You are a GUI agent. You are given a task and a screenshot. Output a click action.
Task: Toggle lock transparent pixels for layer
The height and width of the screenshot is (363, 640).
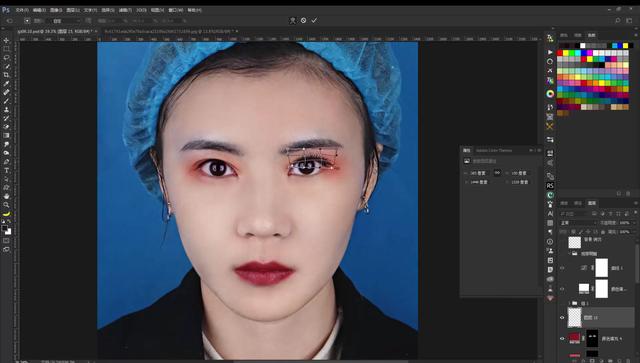point(573,232)
